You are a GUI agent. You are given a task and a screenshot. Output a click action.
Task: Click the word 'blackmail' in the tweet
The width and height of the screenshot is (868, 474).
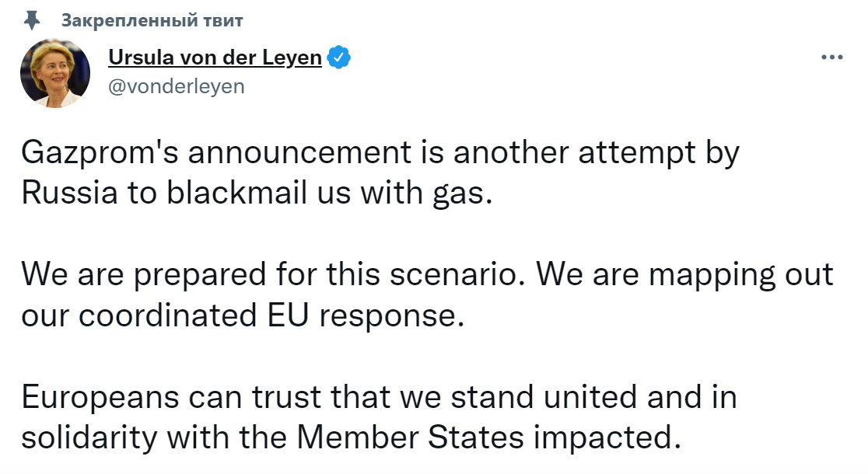pyautogui.click(x=236, y=193)
